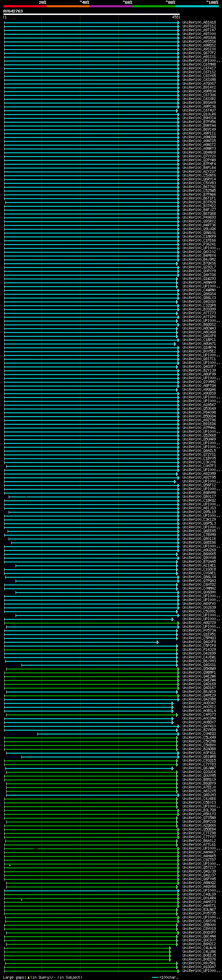Select the UniRef100_C6HTD2 label
This screenshot has height=980, width=222.
tap(199, 584)
